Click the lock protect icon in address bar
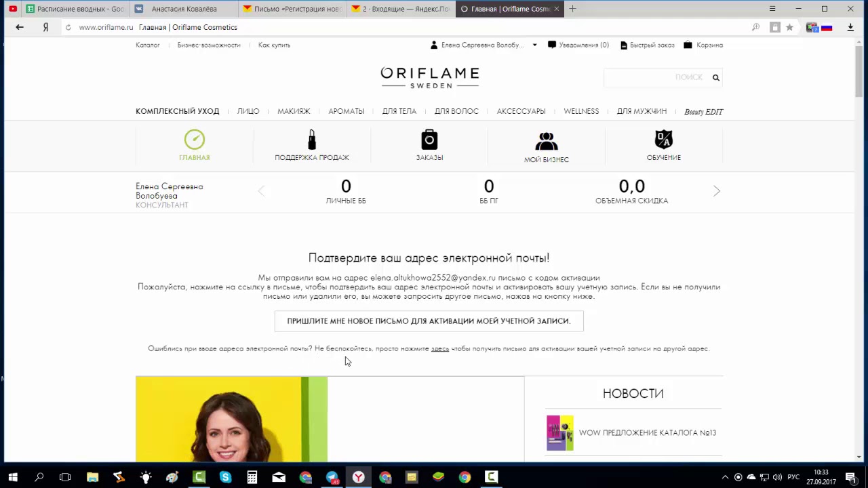The height and width of the screenshot is (488, 868). (774, 27)
